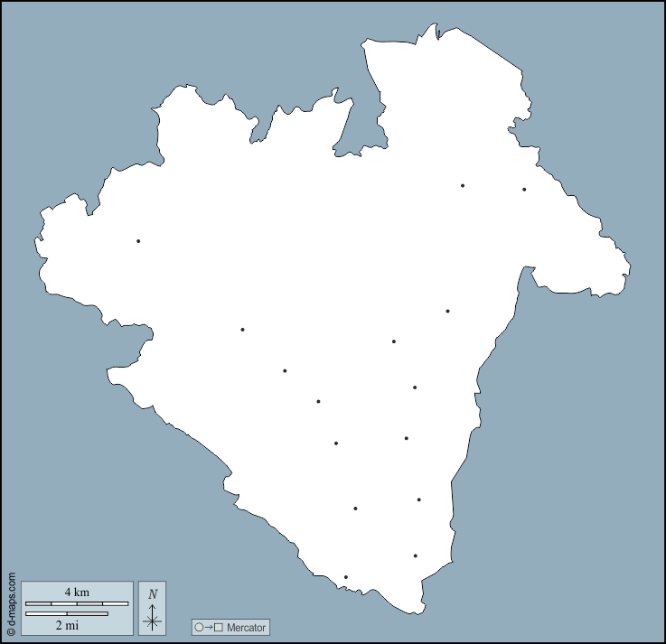Click the north arrow compass icon
666x644 pixels.
(x=153, y=608)
